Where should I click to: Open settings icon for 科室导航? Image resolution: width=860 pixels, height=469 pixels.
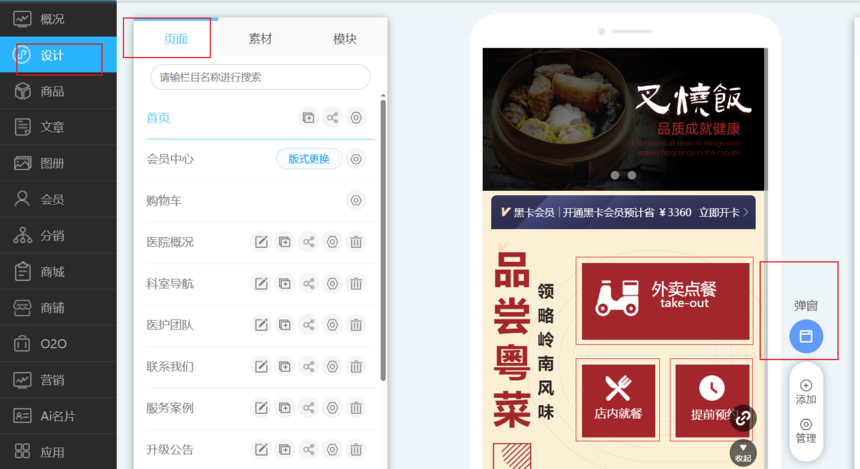(x=332, y=284)
